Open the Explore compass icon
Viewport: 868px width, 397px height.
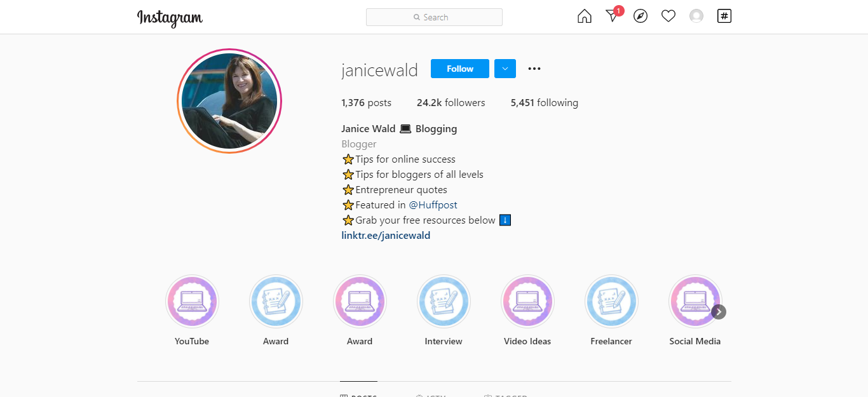641,17
